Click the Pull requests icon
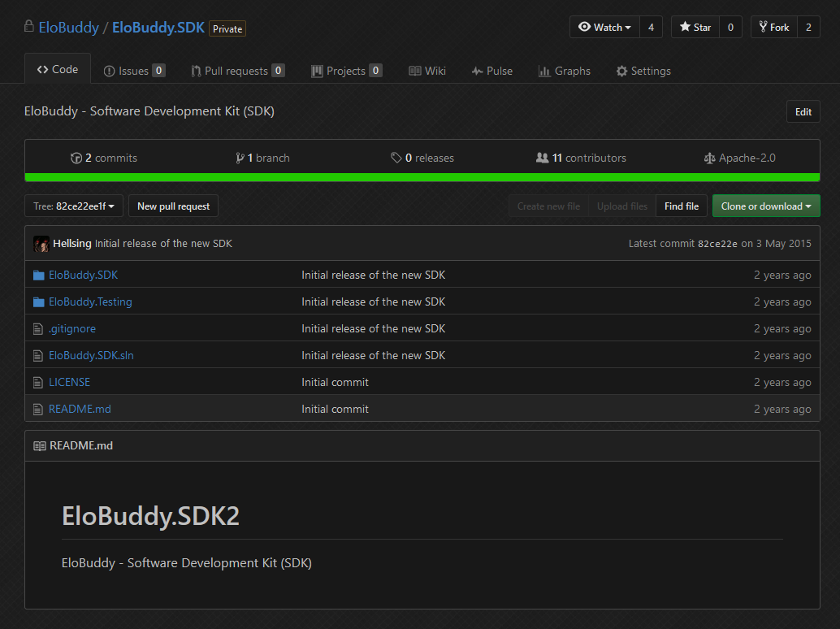This screenshot has height=629, width=840. pos(196,72)
